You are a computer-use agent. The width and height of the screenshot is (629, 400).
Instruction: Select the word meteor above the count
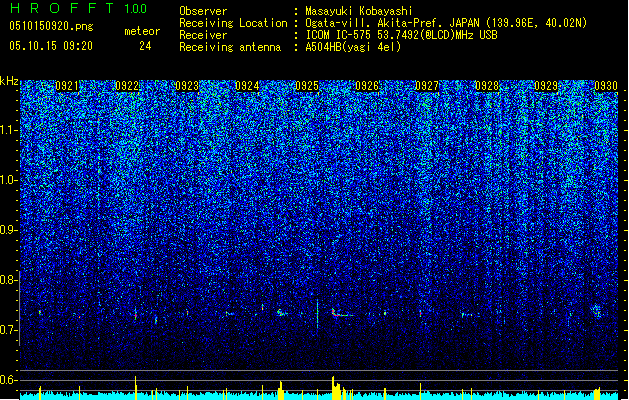coord(142,31)
